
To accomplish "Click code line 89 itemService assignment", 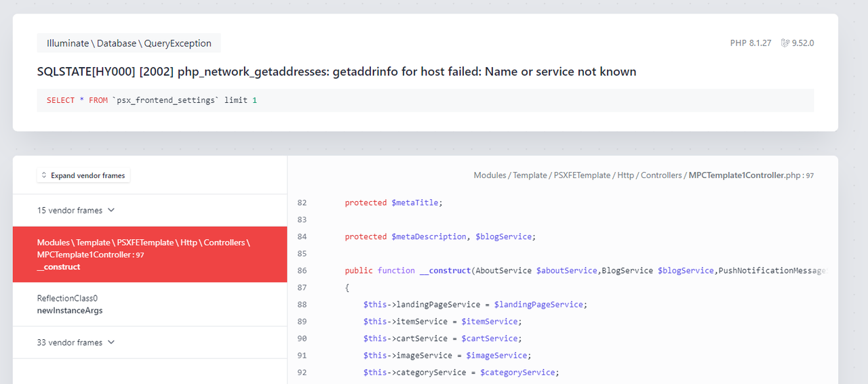I will pyautogui.click(x=442, y=321).
